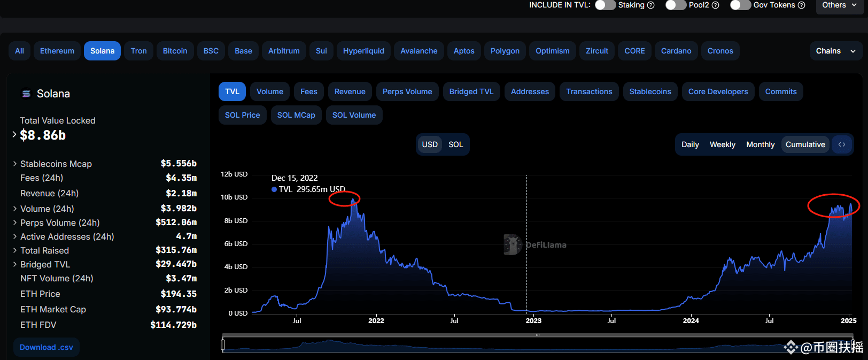Viewport: 868px width, 360px height.
Task: Open the Arbitrum chain page
Action: coord(284,51)
